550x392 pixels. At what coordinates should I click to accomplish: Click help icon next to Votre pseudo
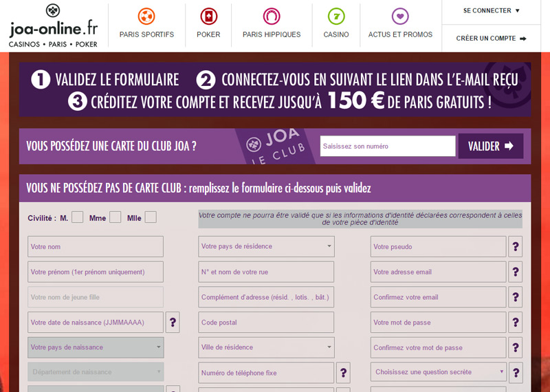(515, 246)
